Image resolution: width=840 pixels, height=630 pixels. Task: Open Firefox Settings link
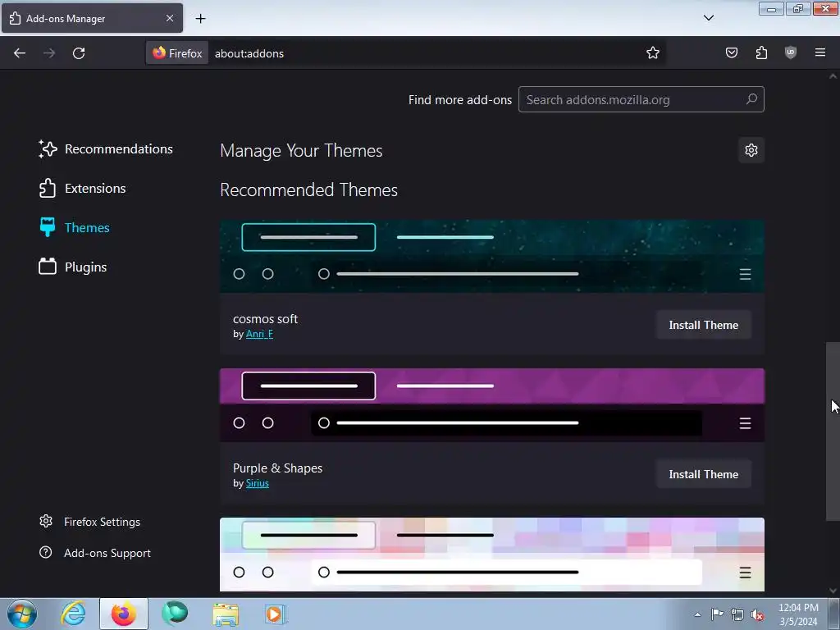click(90, 522)
